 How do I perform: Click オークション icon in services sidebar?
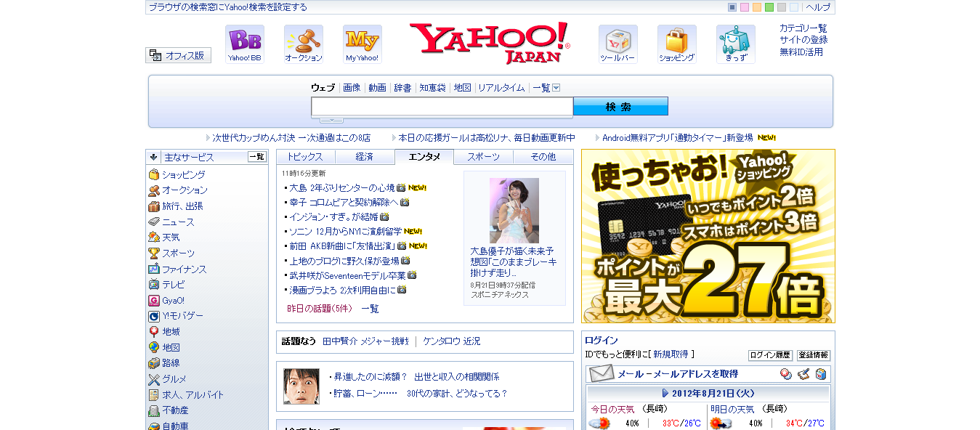pos(153,190)
